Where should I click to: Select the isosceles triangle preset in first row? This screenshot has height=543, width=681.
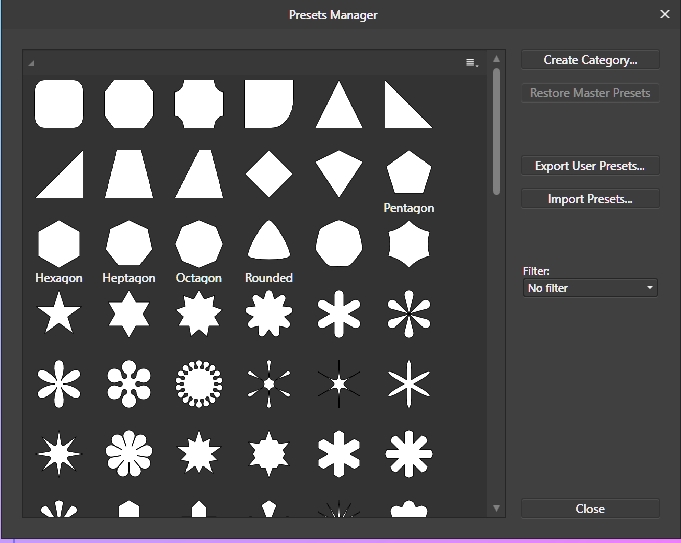click(x=339, y=104)
